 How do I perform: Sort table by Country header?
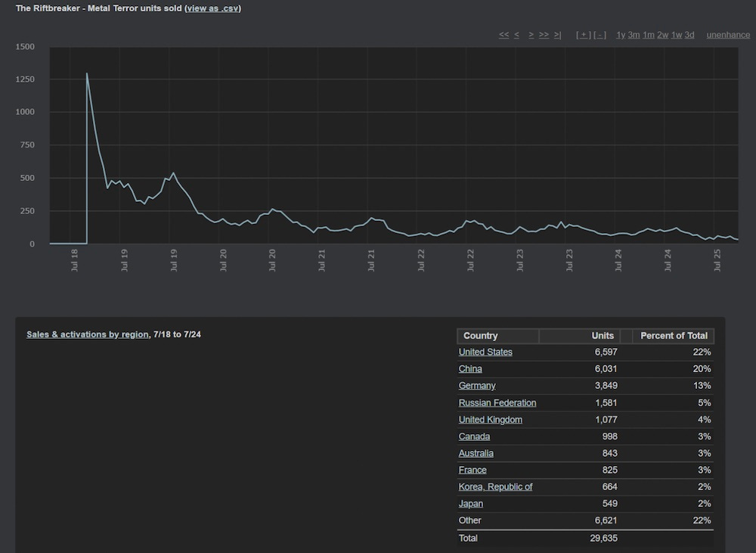point(497,336)
